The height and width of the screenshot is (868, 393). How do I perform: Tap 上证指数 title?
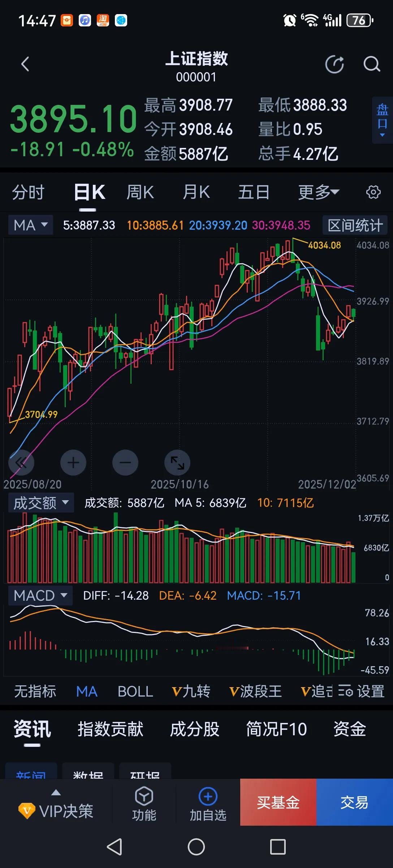click(x=196, y=59)
